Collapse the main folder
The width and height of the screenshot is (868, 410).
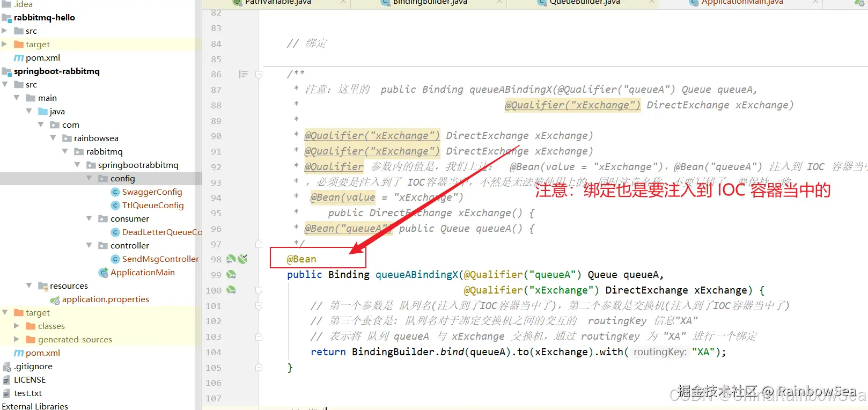pos(17,98)
